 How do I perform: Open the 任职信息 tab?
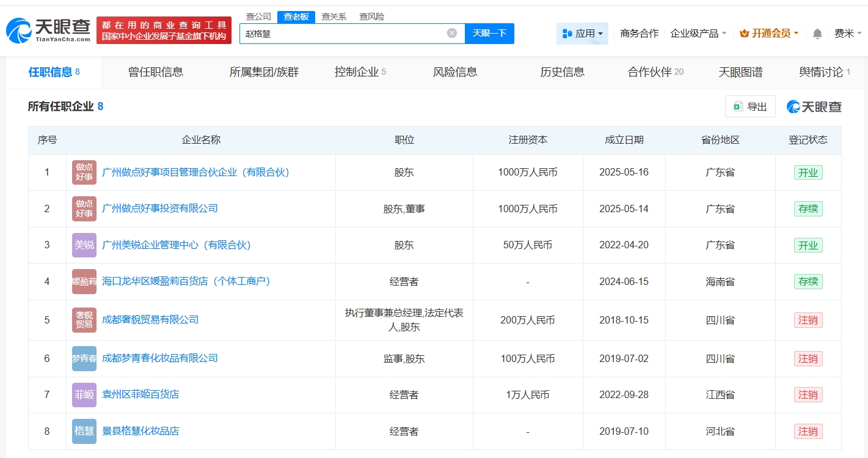54,72
